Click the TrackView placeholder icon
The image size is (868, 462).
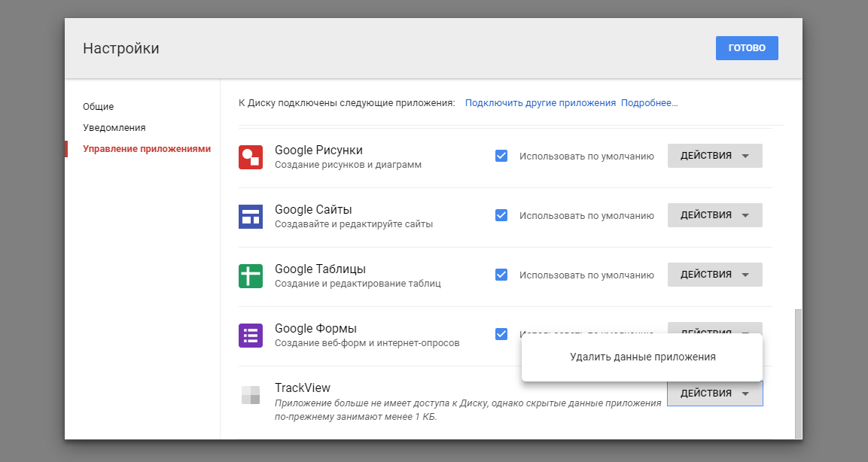(x=250, y=394)
